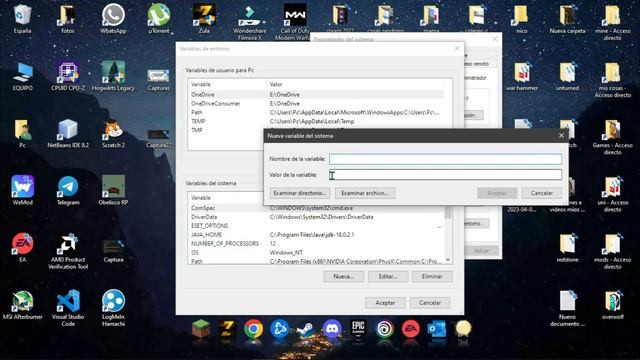Open EQUIPO desktop icon
This screenshot has width=640, height=360.
point(22,76)
